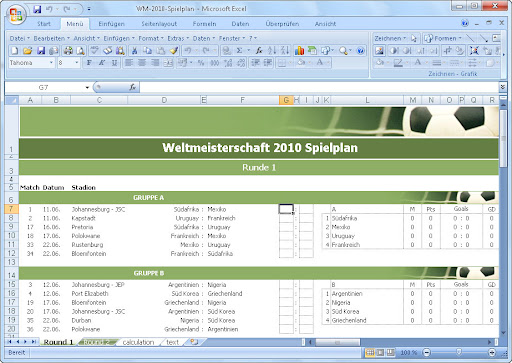Click the Open folder icon

[x=28, y=51]
